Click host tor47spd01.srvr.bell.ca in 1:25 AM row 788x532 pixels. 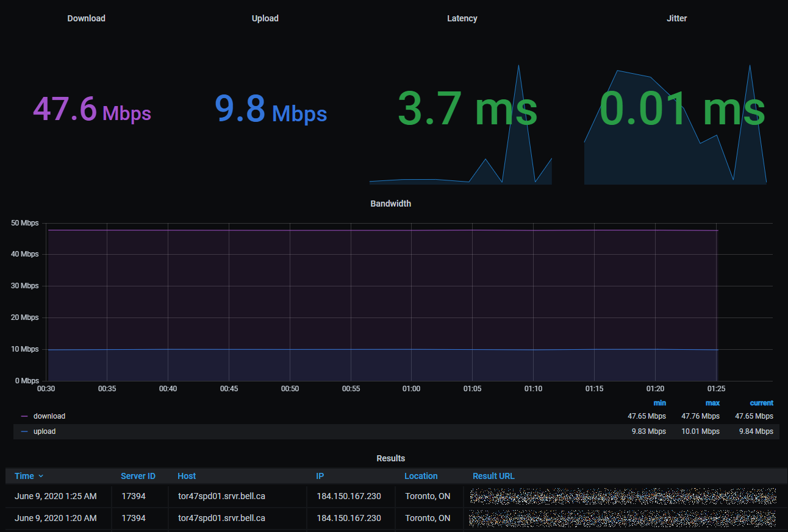click(221, 496)
